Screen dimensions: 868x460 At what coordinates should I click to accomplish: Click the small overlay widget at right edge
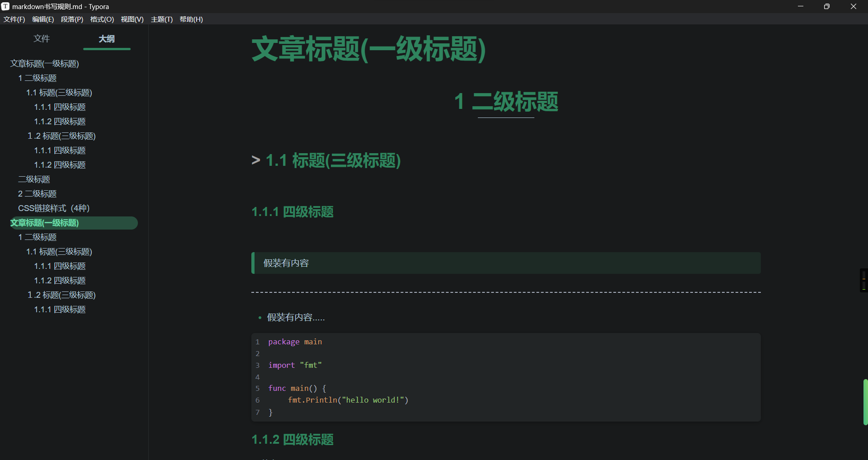click(864, 280)
